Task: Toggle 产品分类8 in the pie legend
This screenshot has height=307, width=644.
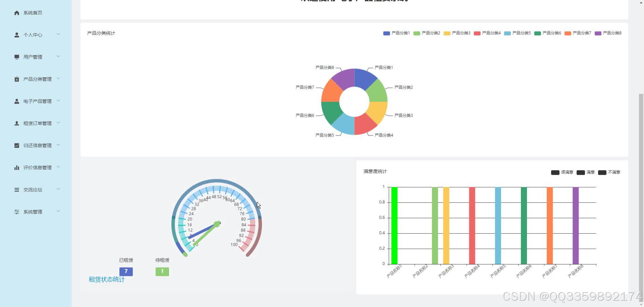Action: [608, 33]
